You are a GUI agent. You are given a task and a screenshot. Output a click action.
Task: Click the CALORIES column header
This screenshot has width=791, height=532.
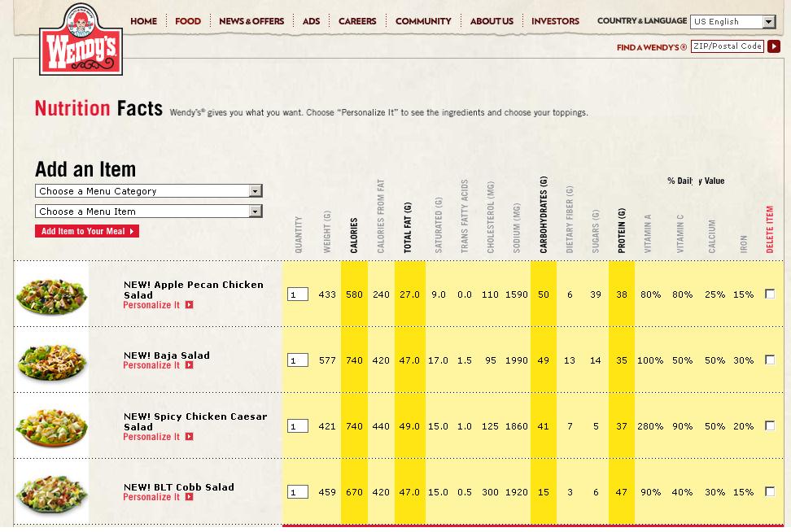point(354,235)
